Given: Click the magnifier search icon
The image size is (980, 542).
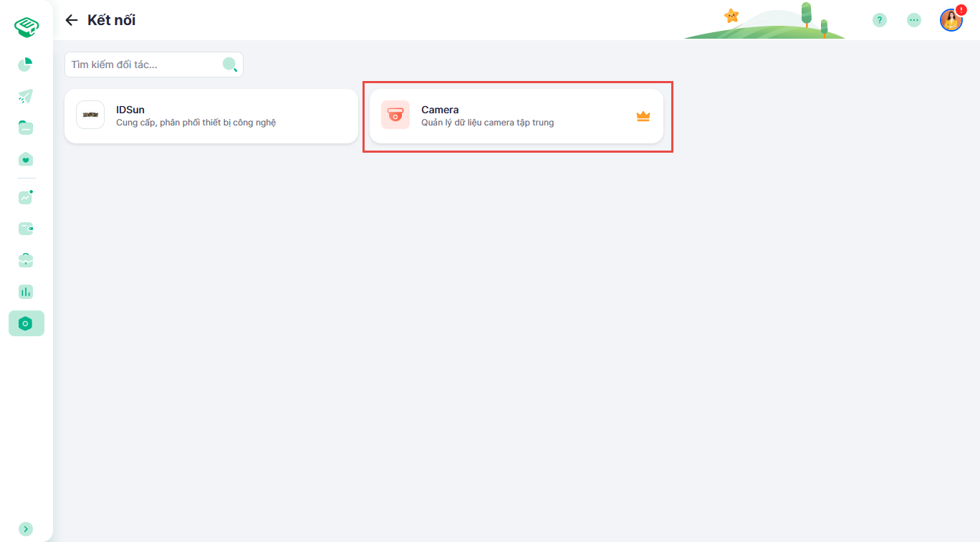Looking at the screenshot, I should 230,65.
